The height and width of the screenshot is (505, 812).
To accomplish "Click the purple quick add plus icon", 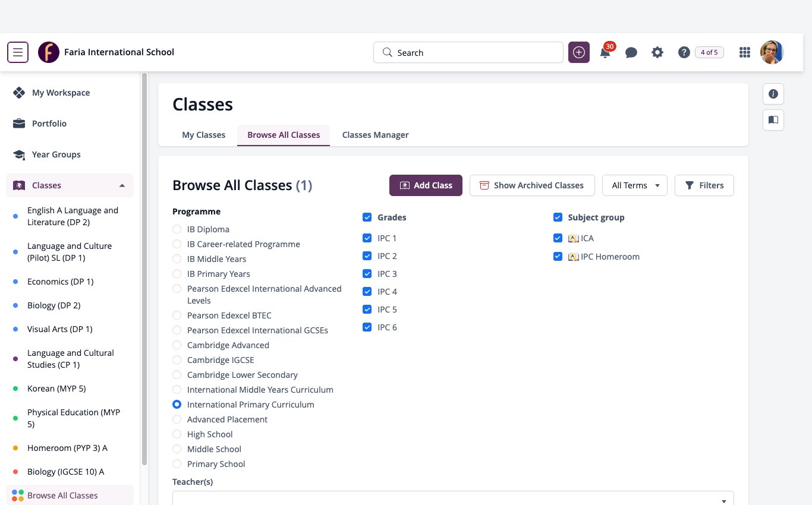I will (x=579, y=52).
